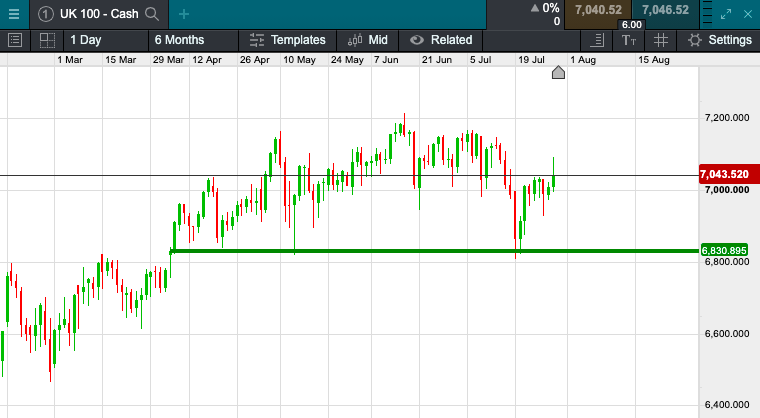This screenshot has height=418, width=760.
Task: Click the buy price 7,046.52 button
Action: (665, 10)
